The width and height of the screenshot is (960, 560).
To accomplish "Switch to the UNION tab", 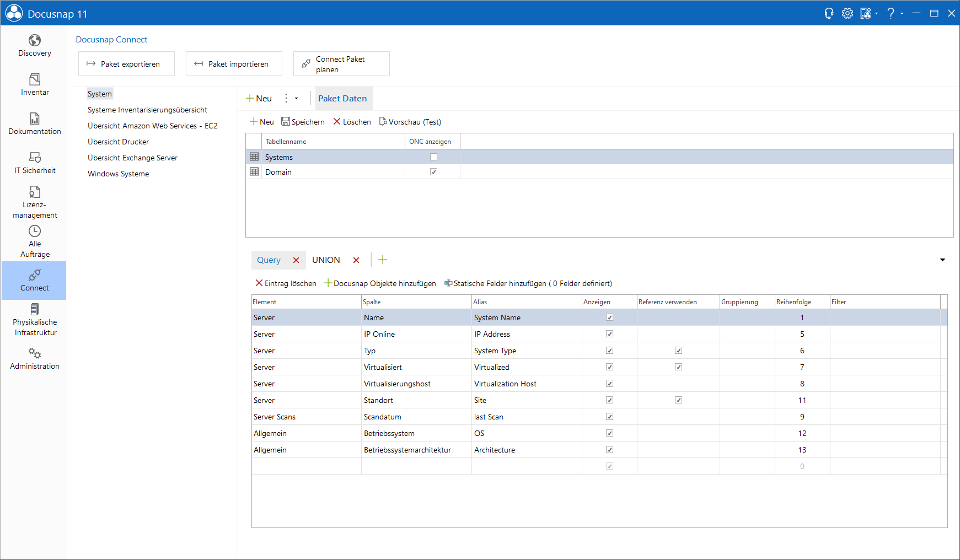I will pos(326,260).
